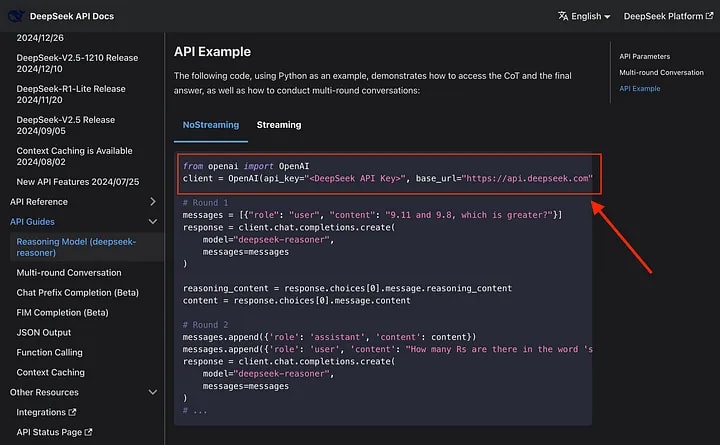Open the DeepSeek Platform external link
720x445 pixels.
point(668,16)
